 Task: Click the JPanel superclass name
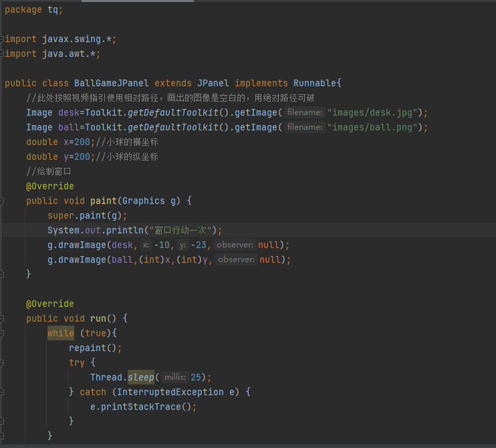pyautogui.click(x=213, y=83)
